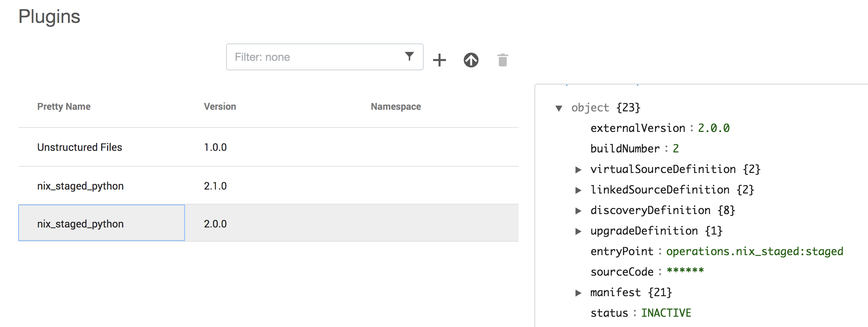Click the masked sourceCode value
The height and width of the screenshot is (327, 868).
point(685,272)
